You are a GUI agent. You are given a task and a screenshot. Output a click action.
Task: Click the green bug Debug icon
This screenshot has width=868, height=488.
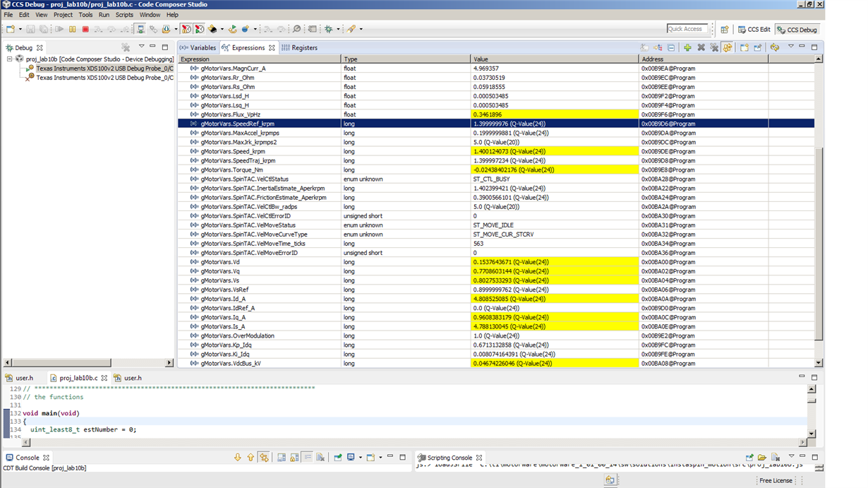(x=329, y=29)
